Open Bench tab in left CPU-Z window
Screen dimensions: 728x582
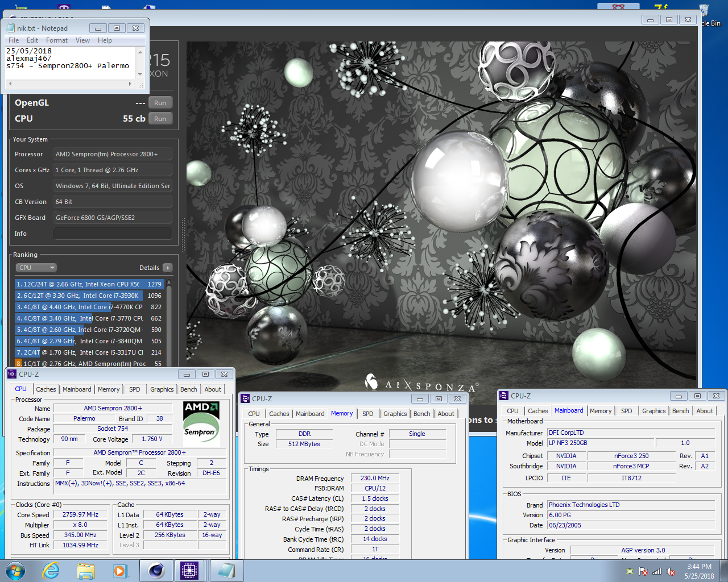(x=189, y=389)
